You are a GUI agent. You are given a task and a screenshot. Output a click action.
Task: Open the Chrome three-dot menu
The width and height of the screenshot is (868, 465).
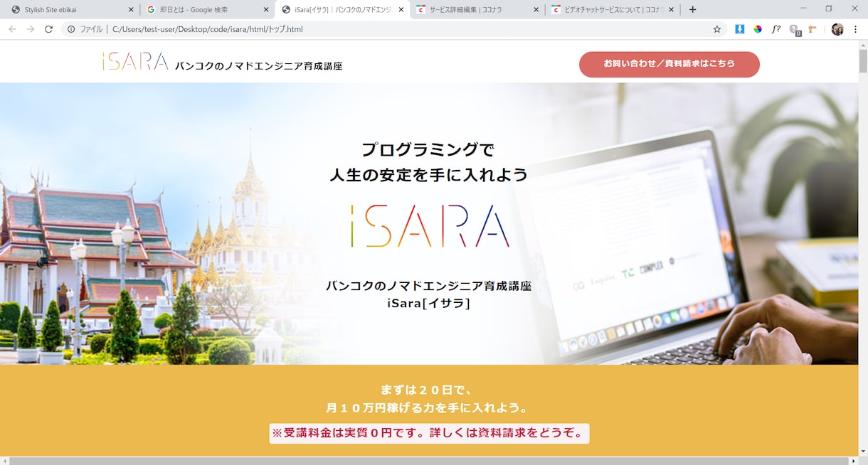(855, 29)
